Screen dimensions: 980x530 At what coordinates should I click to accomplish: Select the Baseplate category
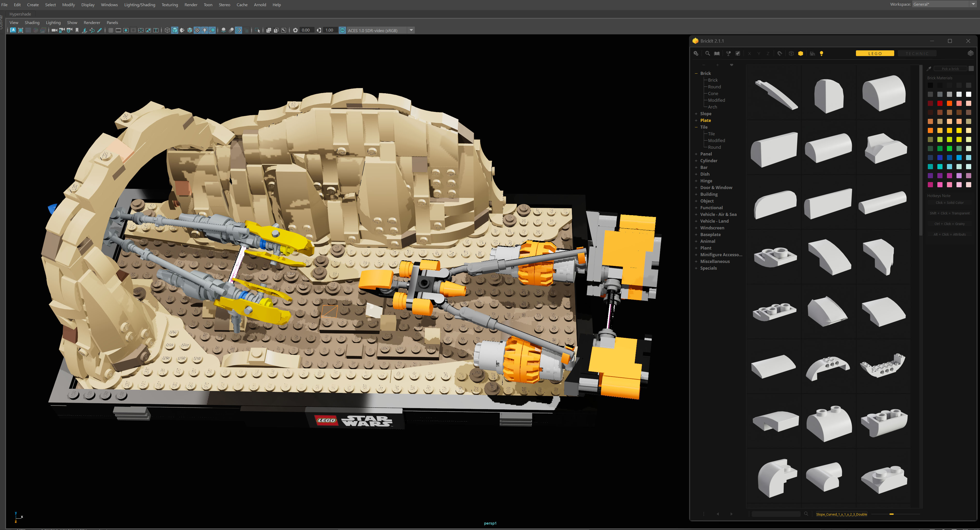pos(710,235)
